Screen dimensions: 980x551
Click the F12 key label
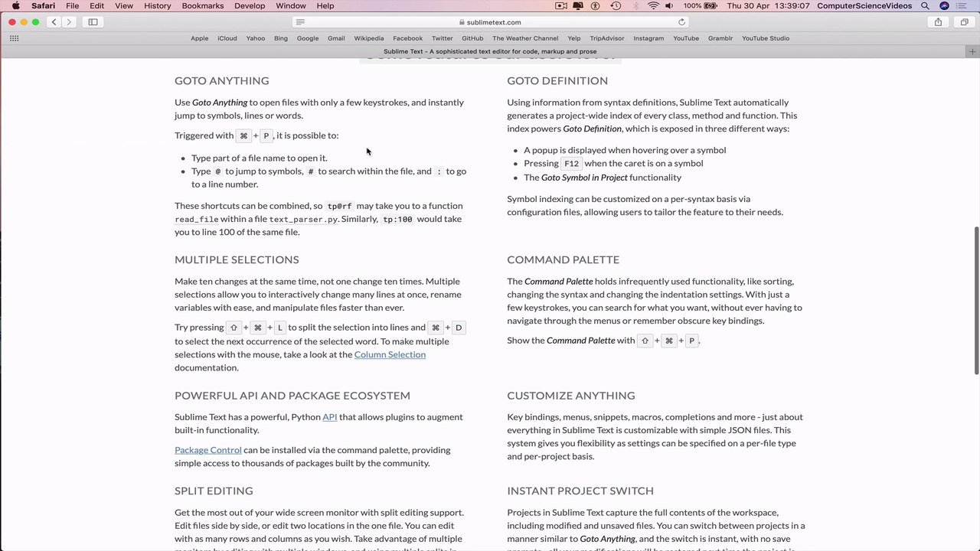pyautogui.click(x=571, y=164)
